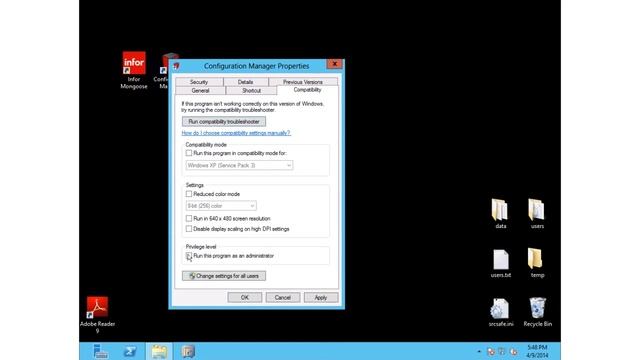Select the users folder on desktop
This screenshot has height=360, width=640.
(537, 213)
